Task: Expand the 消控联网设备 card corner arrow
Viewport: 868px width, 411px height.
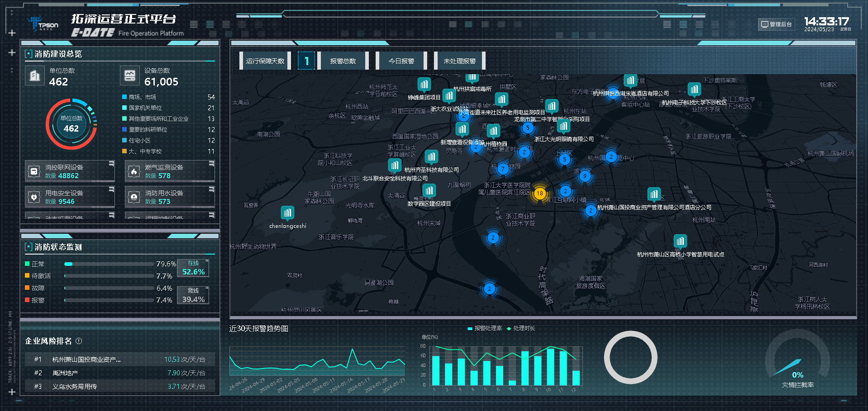Action: point(111,164)
